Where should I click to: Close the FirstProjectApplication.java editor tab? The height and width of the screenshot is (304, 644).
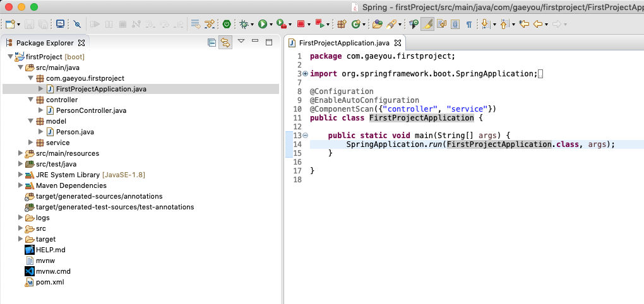398,43
